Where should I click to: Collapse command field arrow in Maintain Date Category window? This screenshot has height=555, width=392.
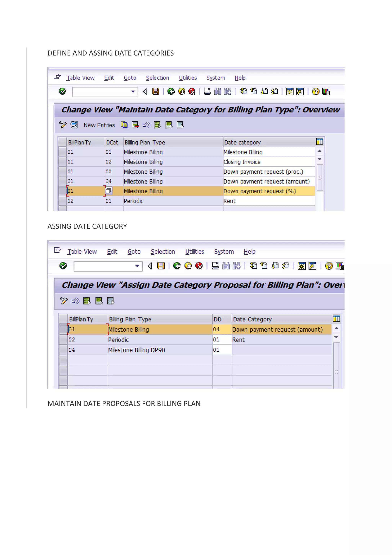pos(145,91)
